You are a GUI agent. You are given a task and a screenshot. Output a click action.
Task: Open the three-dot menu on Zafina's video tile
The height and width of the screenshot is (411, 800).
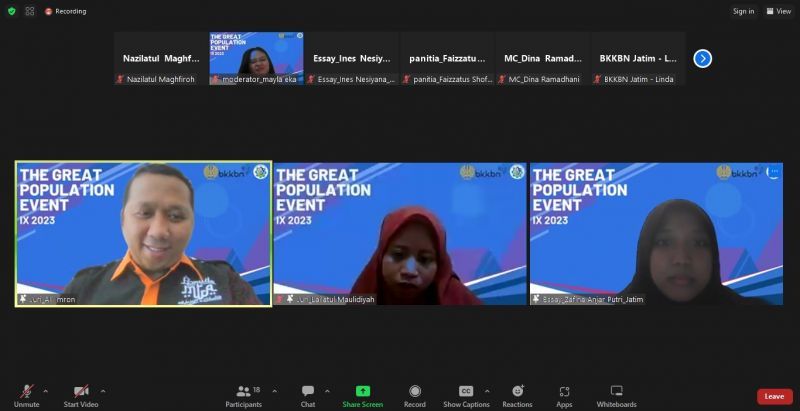coord(773,172)
